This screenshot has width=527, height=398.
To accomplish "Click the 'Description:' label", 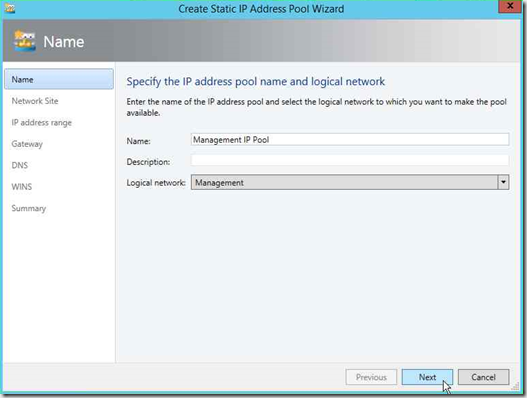I will 148,162.
